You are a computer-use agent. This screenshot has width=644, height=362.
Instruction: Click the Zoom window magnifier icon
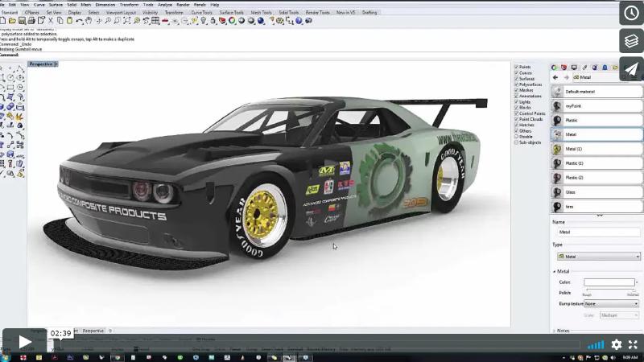(x=118, y=21)
